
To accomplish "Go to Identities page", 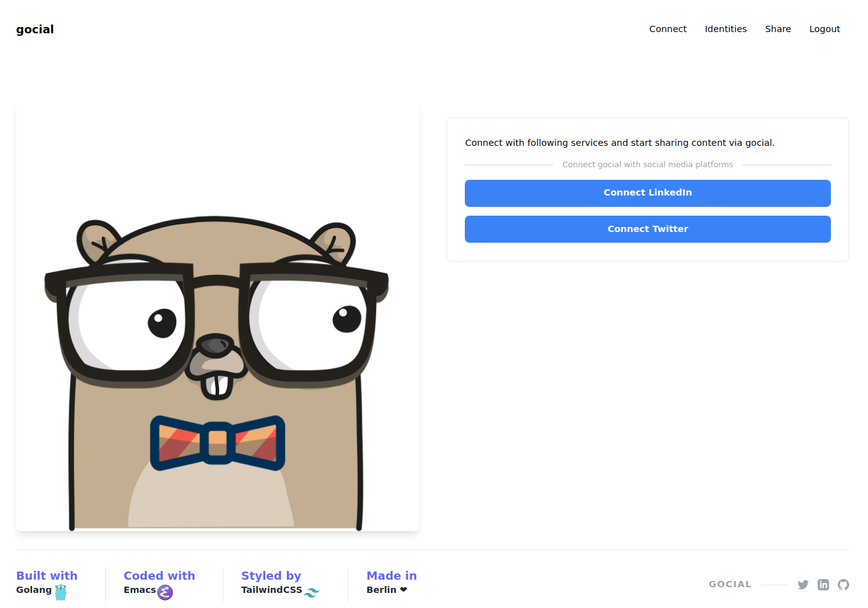I will [x=726, y=29].
